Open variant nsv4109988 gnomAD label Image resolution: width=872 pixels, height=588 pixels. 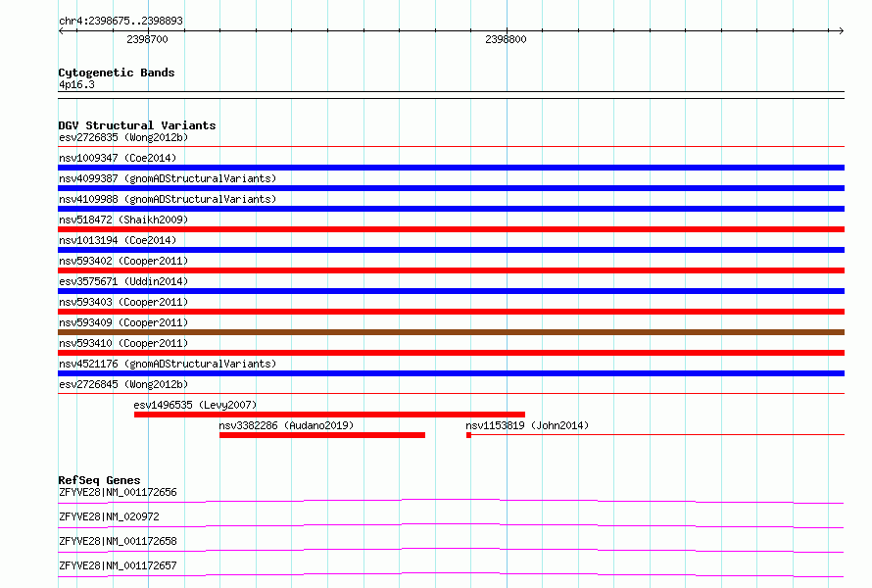168,199
